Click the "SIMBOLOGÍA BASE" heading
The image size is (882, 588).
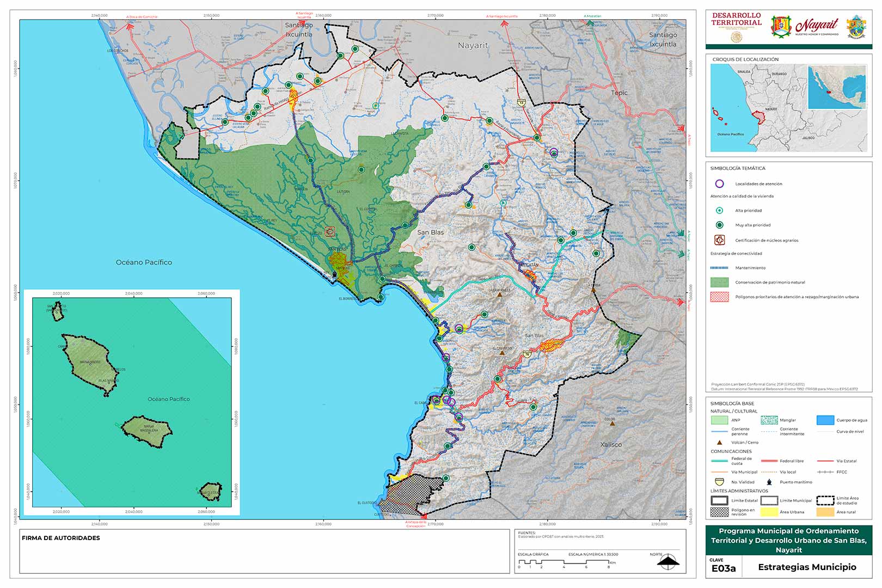click(x=732, y=403)
